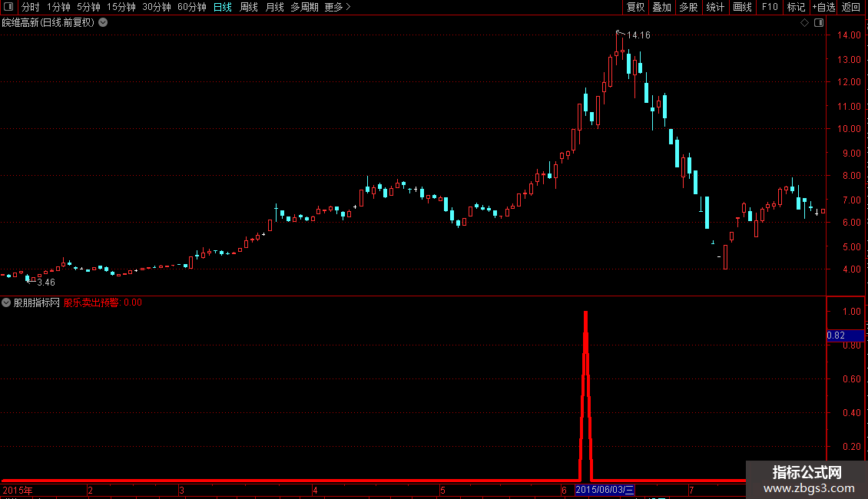This screenshot has width=868, height=499.
Task: Select the 1分钟 period
Action: [x=58, y=7]
